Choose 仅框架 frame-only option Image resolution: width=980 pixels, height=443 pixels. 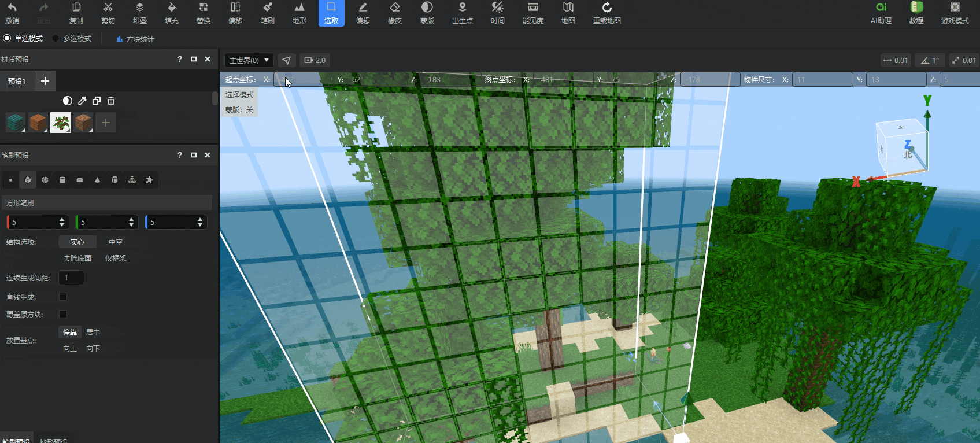(116, 259)
